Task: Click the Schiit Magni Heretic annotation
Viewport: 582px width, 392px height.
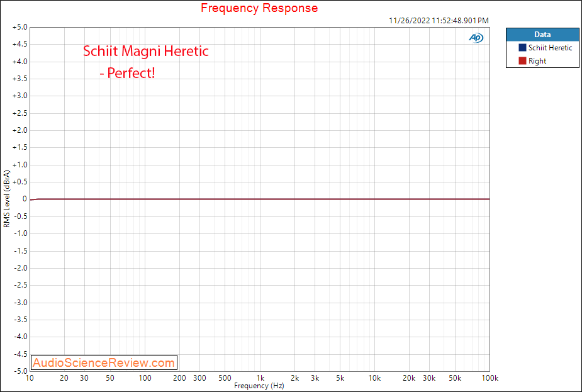Action: click(146, 51)
